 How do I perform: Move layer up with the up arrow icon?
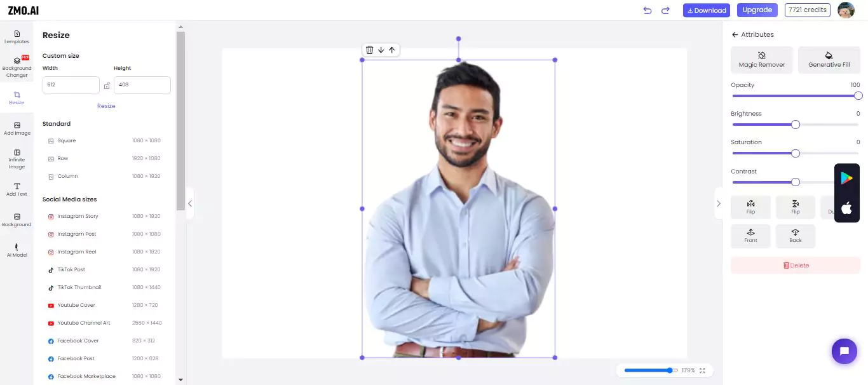coord(391,50)
